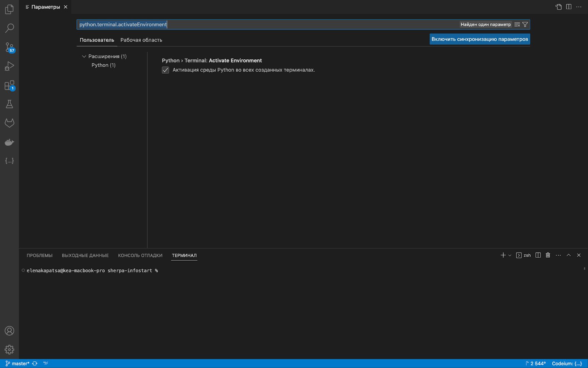Open the ВЫХОДНЫЕ ДАННЫЕ panel tab

pyautogui.click(x=85, y=255)
